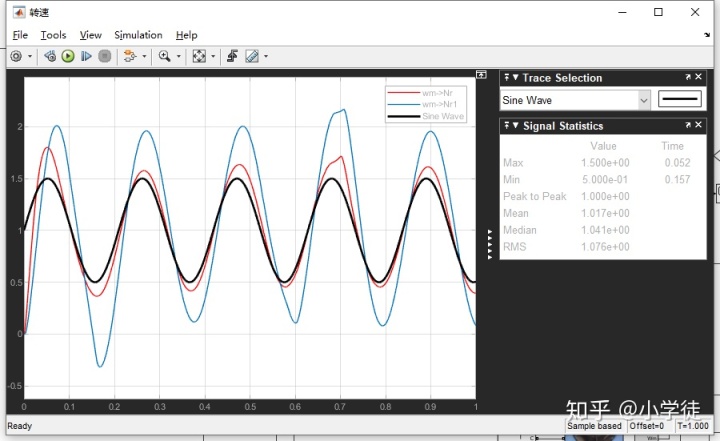720x441 pixels.
Task: Open the zoom tool's dropdown arrow
Action: pos(179,57)
